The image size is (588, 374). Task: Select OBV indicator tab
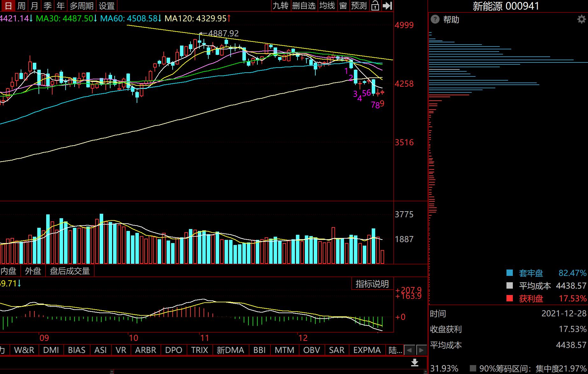pyautogui.click(x=312, y=350)
